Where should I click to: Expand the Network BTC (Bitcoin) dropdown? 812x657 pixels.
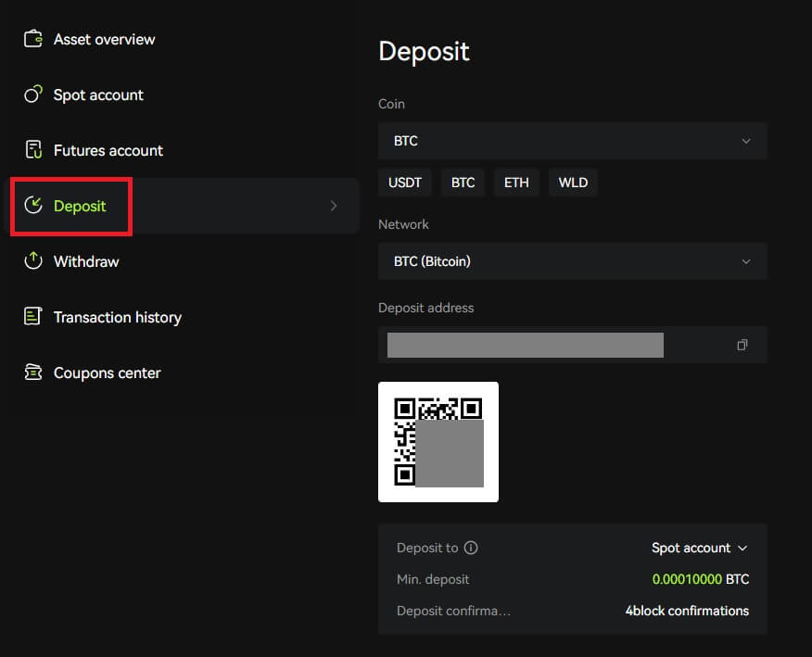572,261
